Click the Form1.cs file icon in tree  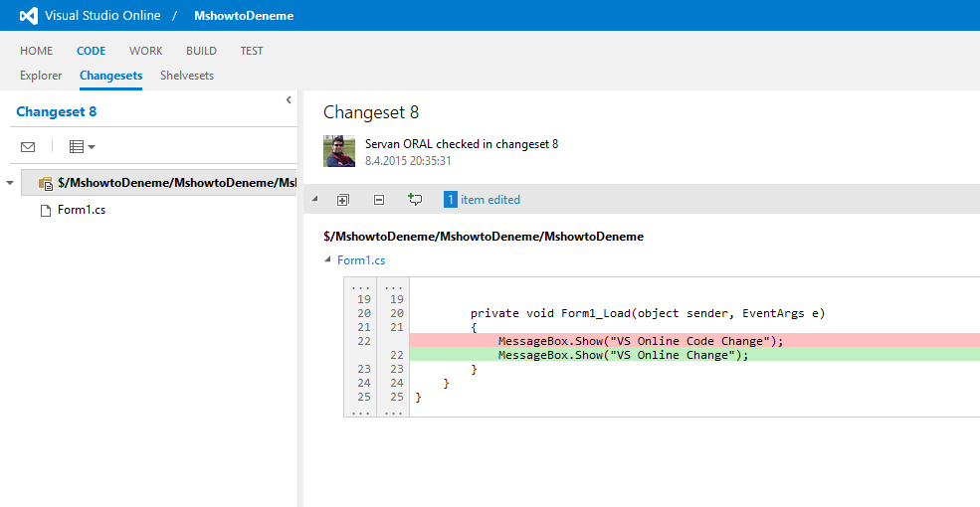[45, 211]
